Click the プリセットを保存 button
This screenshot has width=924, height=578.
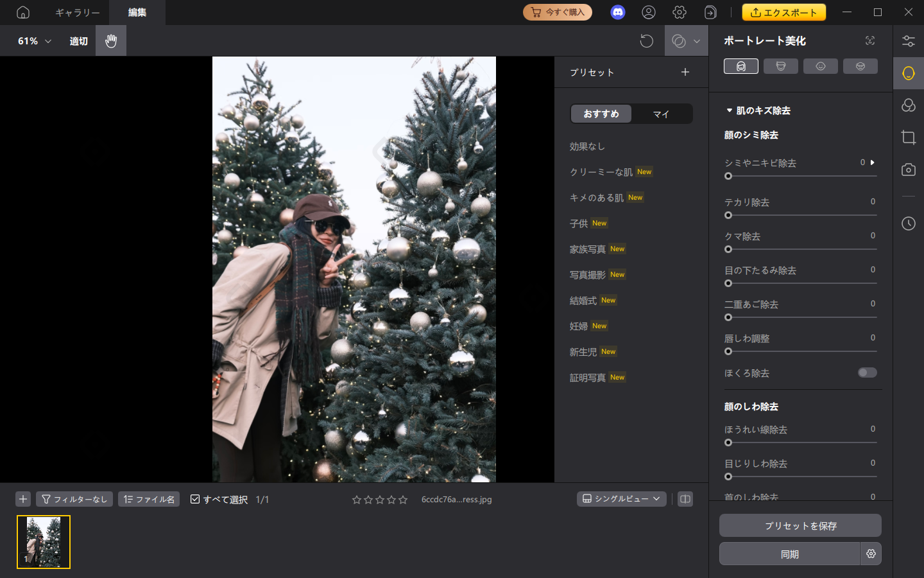(800, 525)
